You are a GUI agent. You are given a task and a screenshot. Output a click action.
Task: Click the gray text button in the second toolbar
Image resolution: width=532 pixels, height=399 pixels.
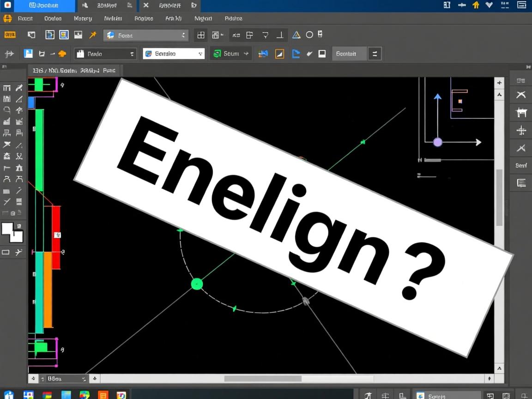pos(349,54)
